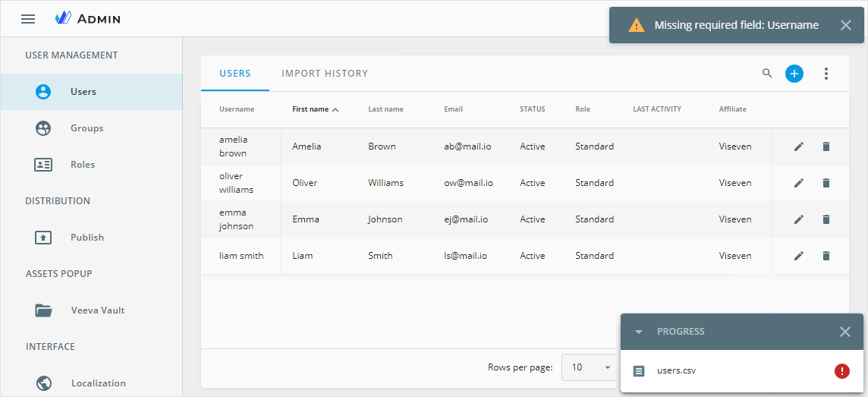Open the three-dot more options menu
This screenshot has height=397, width=868.
(826, 74)
